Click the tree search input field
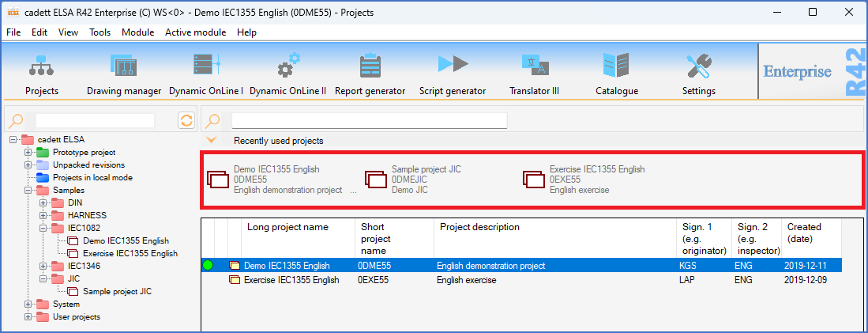868x333 pixels. click(x=96, y=120)
